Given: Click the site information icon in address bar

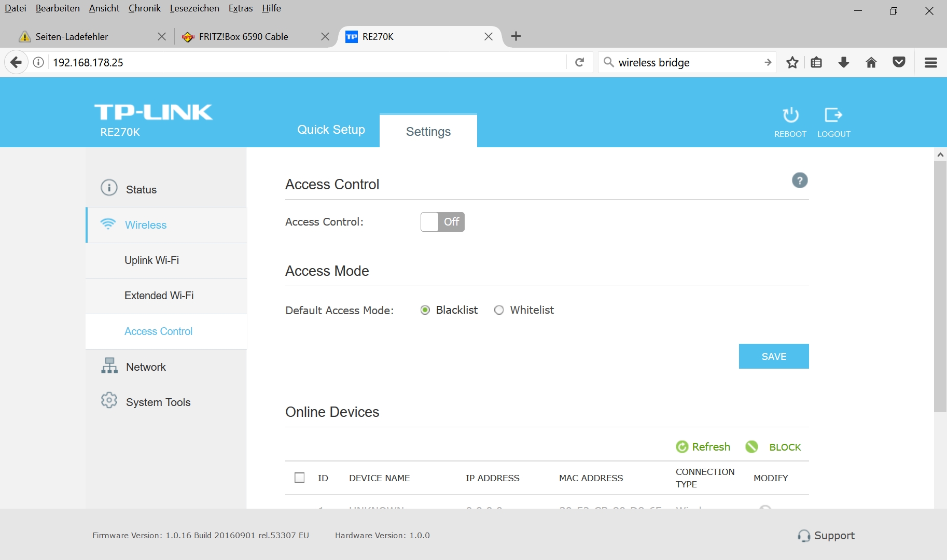Looking at the screenshot, I should pyautogui.click(x=38, y=63).
